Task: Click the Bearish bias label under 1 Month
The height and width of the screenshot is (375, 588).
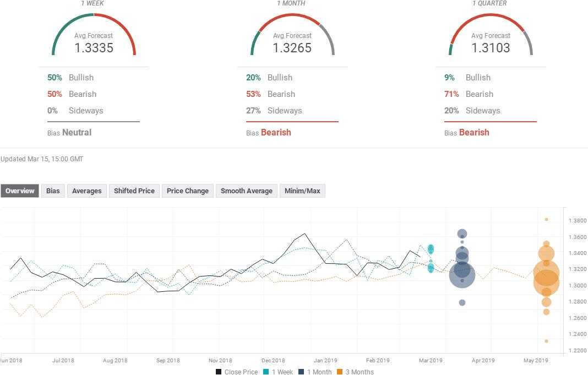Action: click(276, 132)
